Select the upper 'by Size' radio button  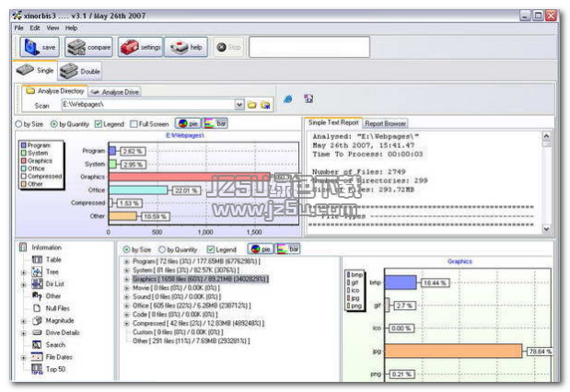click(18, 124)
